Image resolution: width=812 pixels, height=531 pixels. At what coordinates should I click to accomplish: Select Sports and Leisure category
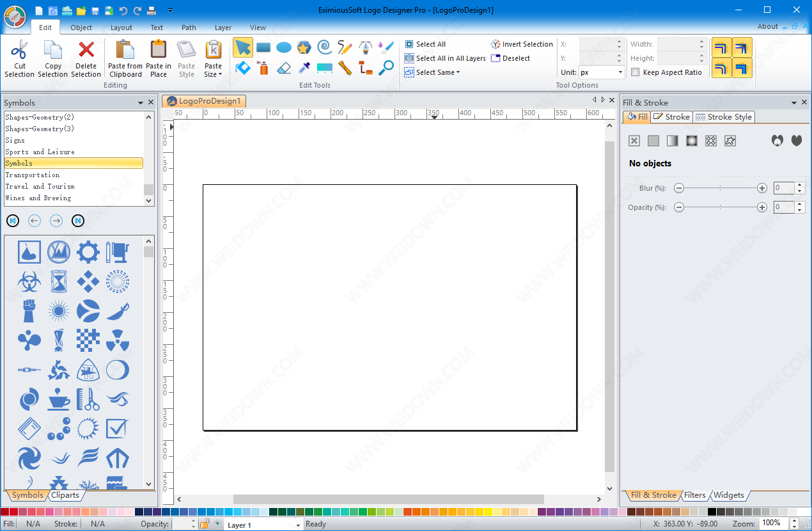[74, 152]
